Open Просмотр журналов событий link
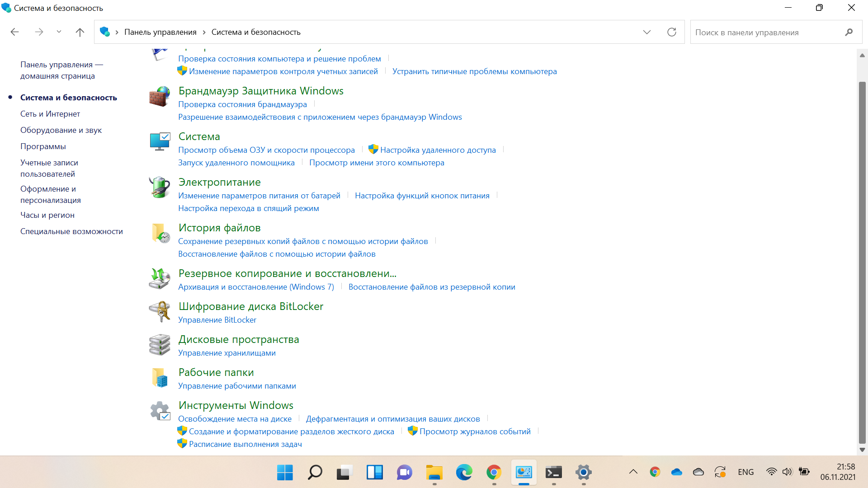Screen dimensions: 868x488 (x=475, y=432)
